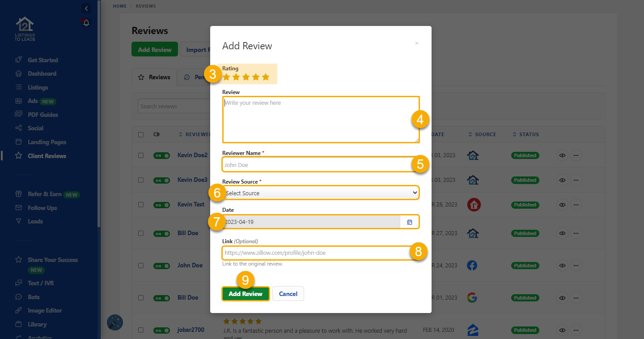
Task: Click Cancel to dismiss the modal
Action: (x=288, y=293)
